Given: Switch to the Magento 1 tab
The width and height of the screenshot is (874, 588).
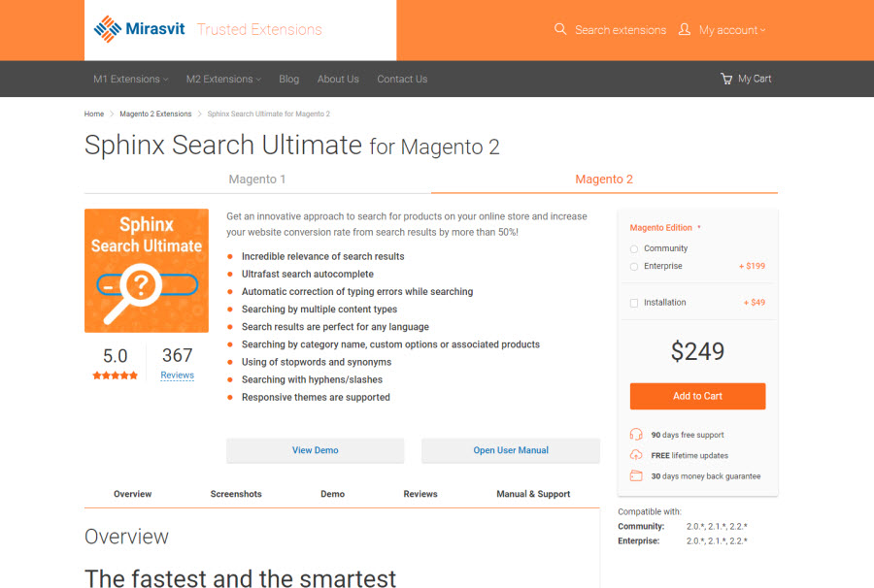Looking at the screenshot, I should tap(257, 180).
